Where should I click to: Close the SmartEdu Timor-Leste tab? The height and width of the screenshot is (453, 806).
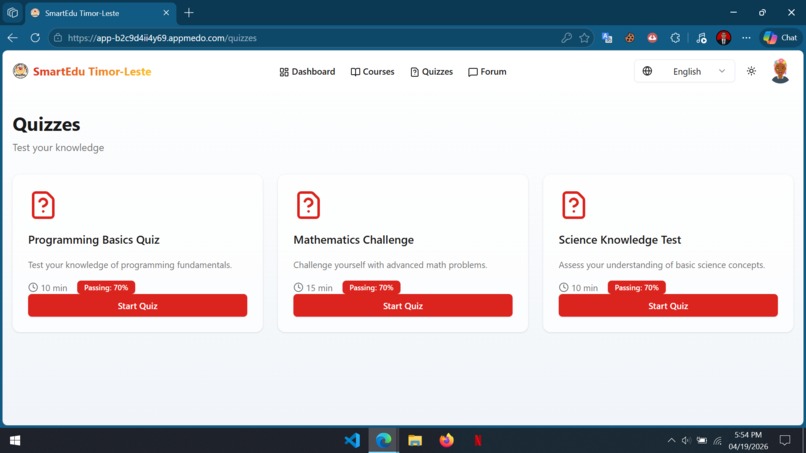click(x=166, y=13)
